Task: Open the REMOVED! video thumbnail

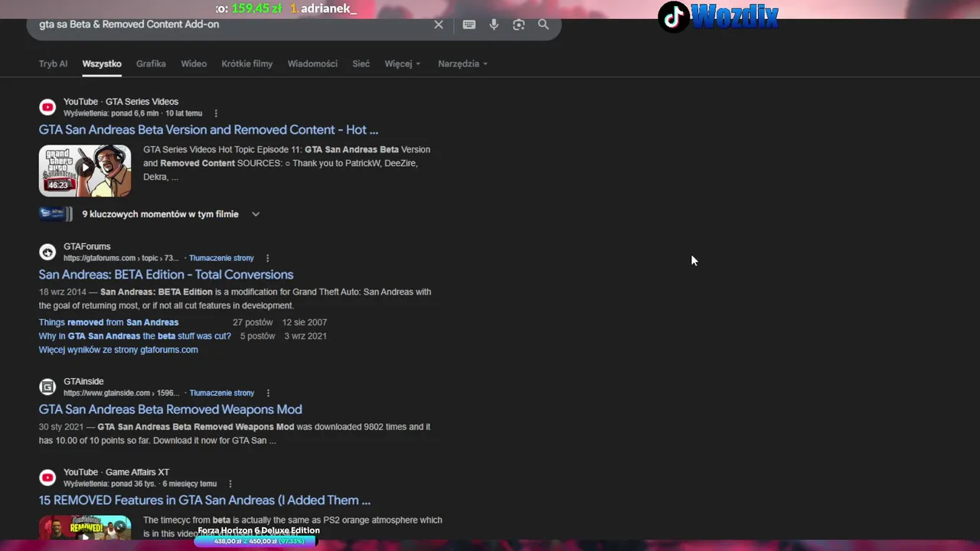Action: (85, 528)
